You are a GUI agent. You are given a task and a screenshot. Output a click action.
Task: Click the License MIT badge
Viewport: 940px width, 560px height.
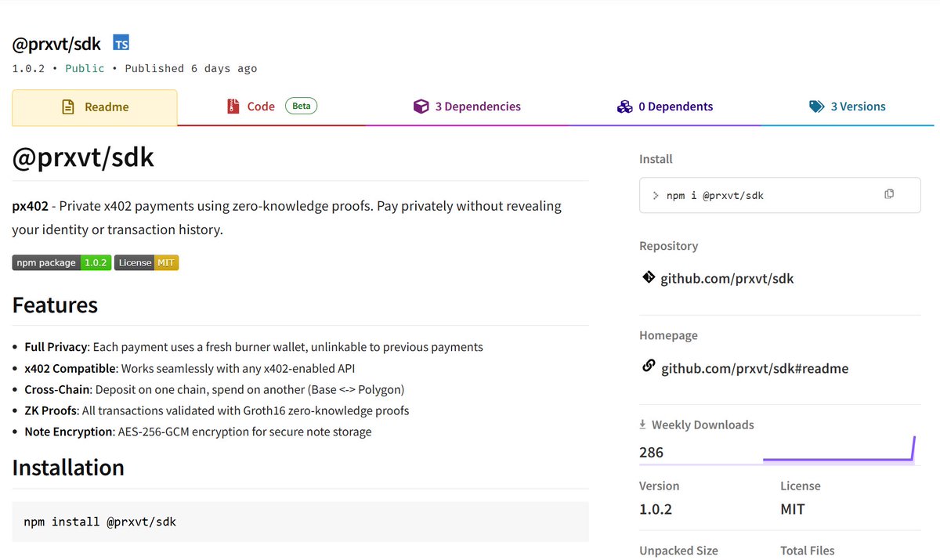pos(146,262)
